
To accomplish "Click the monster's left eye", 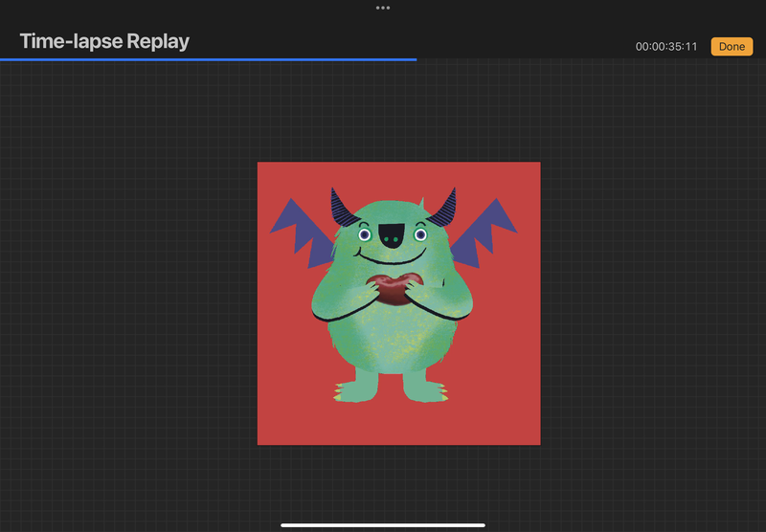I will (x=364, y=234).
